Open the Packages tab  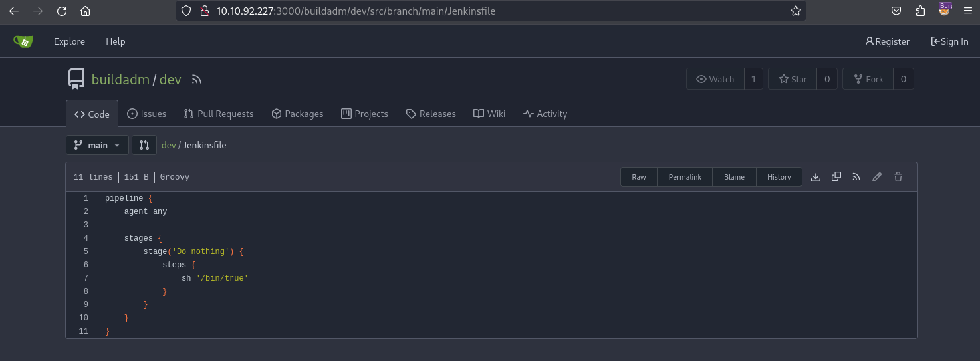click(297, 114)
